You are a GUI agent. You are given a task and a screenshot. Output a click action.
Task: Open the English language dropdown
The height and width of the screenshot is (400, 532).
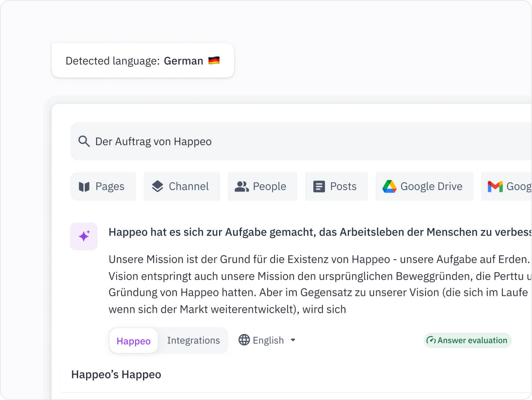pos(267,340)
